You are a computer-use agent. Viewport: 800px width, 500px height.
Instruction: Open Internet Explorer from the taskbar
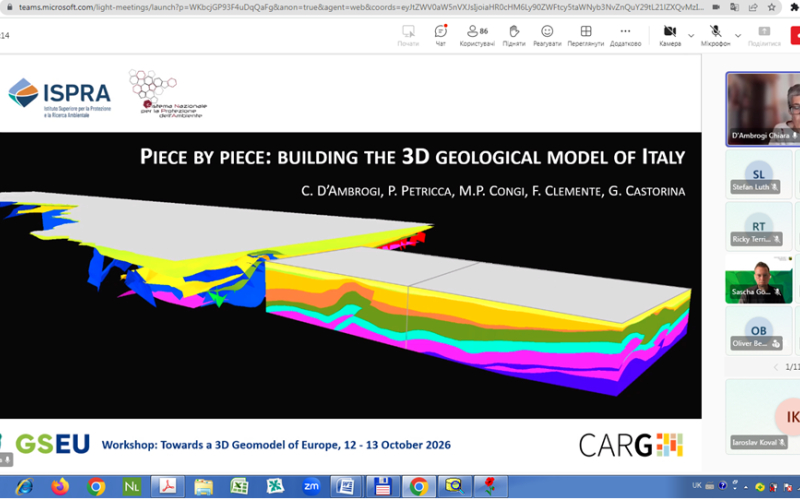point(24,487)
